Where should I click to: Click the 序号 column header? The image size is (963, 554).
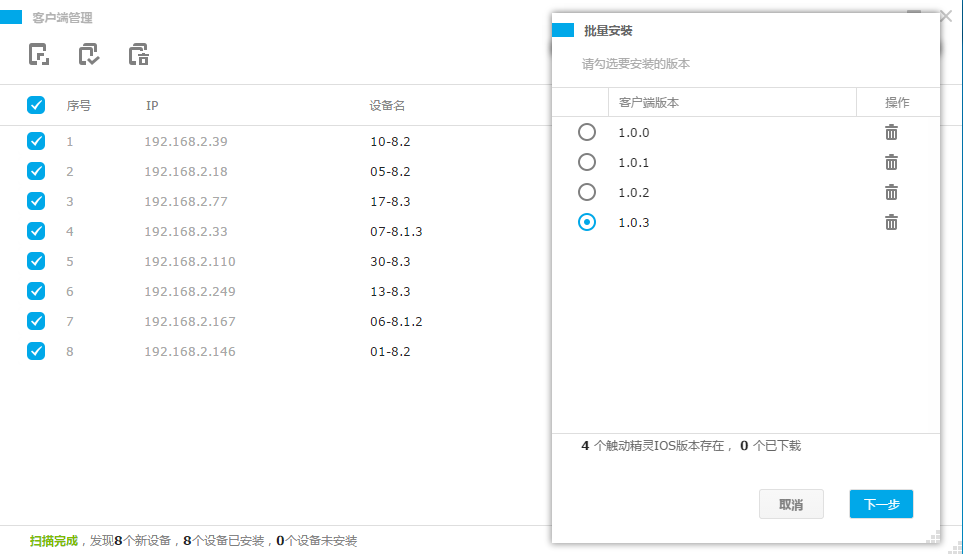tap(79, 106)
